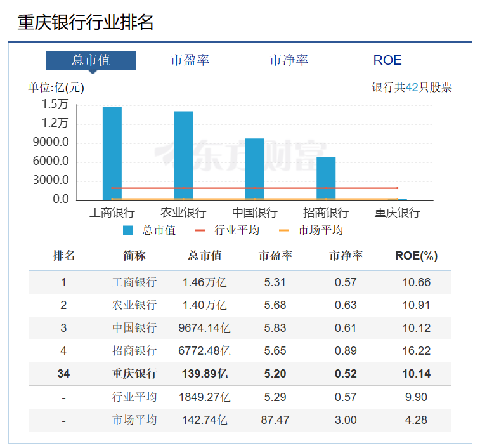Click the 10.91 ROE value for 农业银行
The width and height of the screenshot is (487, 448).
coord(417,305)
